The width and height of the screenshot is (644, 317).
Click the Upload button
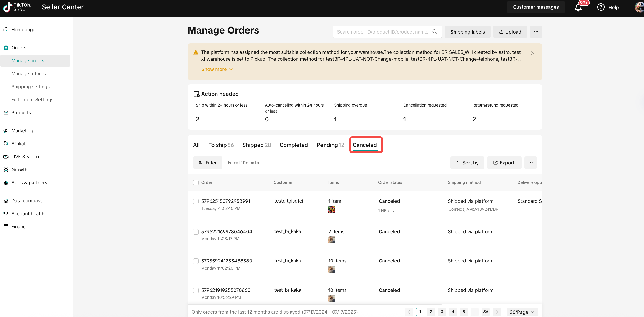[510, 32]
